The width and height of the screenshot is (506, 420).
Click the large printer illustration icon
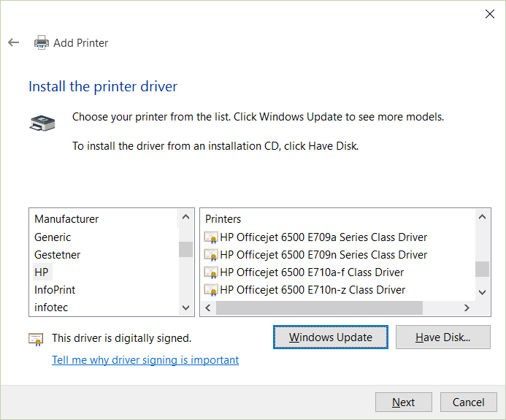[42, 123]
